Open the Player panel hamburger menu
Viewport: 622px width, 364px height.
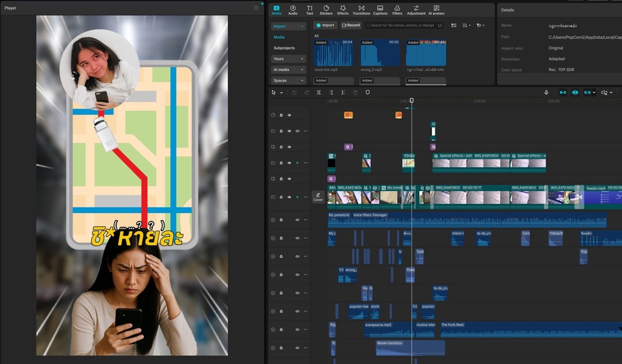click(256, 8)
